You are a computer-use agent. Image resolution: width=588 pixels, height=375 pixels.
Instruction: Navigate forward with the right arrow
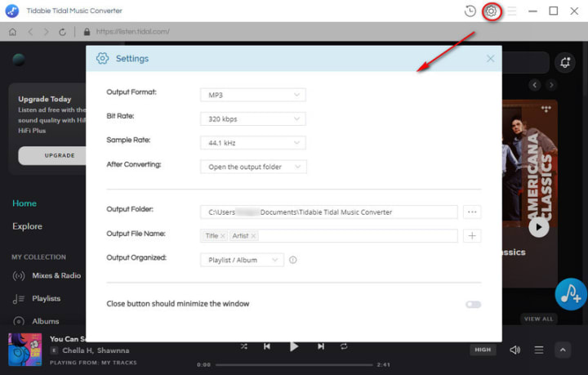coord(46,32)
